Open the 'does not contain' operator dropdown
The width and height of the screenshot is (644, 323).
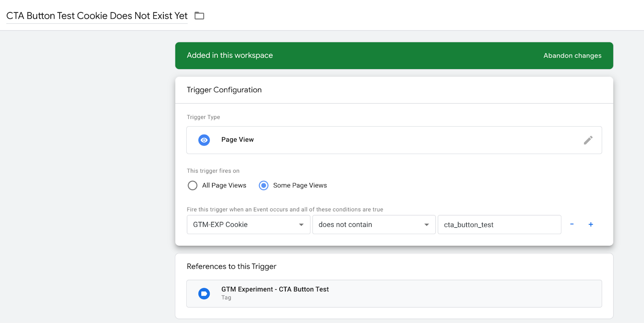pos(374,224)
